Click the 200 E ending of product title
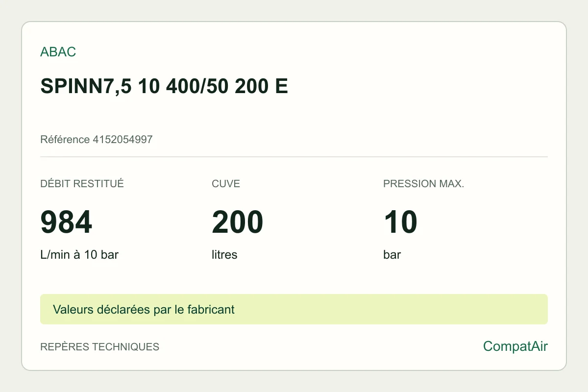The width and height of the screenshot is (588, 392). click(x=262, y=87)
